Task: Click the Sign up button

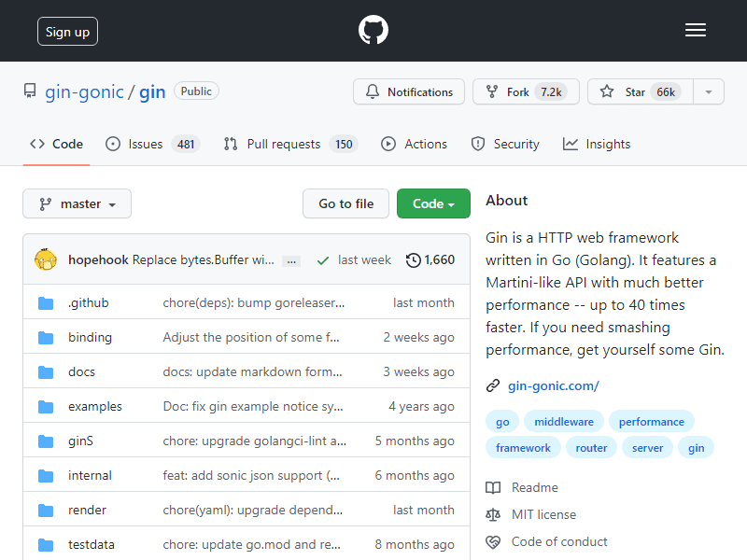Action: tap(67, 32)
